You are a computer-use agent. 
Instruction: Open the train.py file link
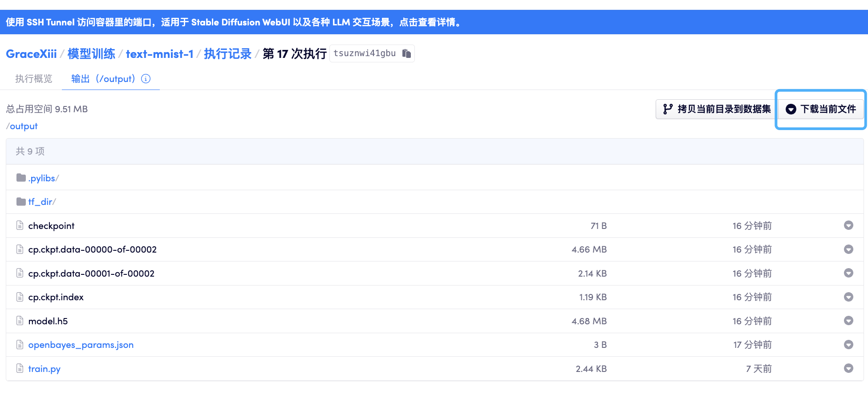click(x=44, y=369)
